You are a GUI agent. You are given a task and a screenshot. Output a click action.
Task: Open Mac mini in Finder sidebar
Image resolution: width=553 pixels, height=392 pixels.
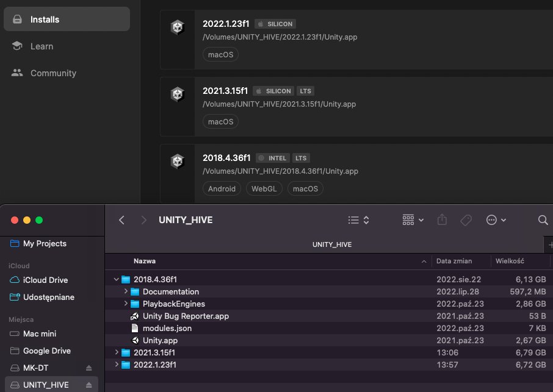tap(40, 333)
